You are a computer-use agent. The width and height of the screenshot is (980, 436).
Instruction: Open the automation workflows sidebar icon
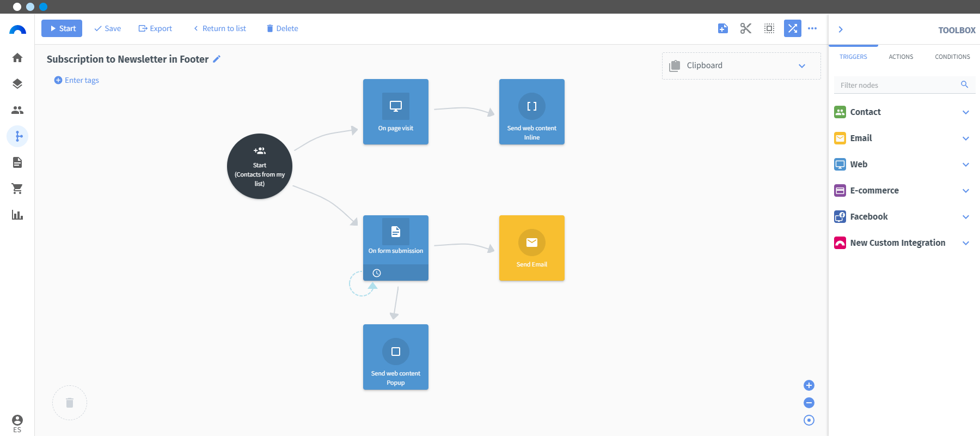pyautogui.click(x=17, y=136)
